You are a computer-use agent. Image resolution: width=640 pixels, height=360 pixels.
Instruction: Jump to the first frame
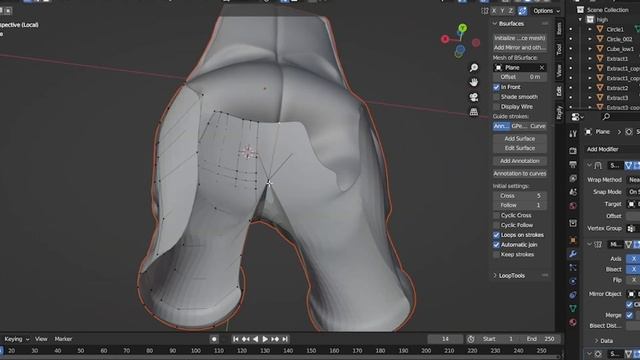[236, 339]
